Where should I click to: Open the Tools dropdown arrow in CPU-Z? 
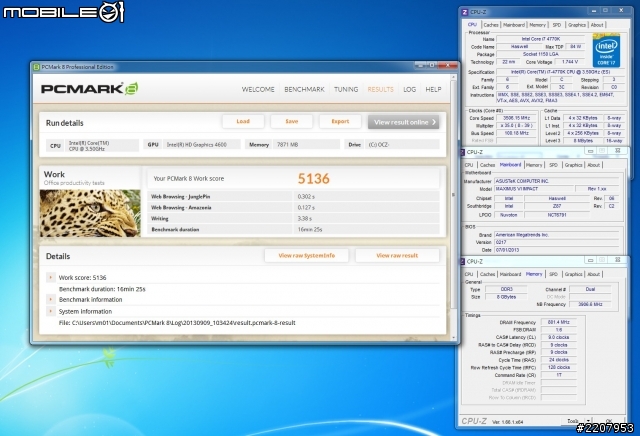click(x=589, y=421)
